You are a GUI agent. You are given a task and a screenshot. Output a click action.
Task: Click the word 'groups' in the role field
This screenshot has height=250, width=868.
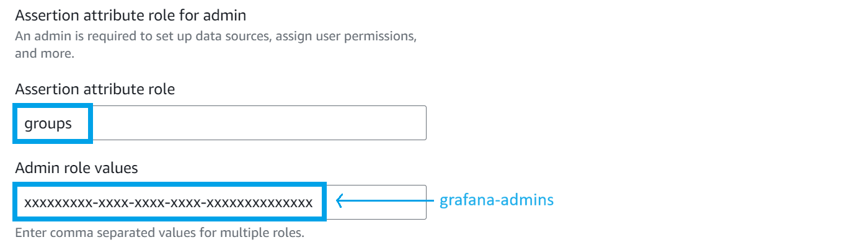click(48, 123)
